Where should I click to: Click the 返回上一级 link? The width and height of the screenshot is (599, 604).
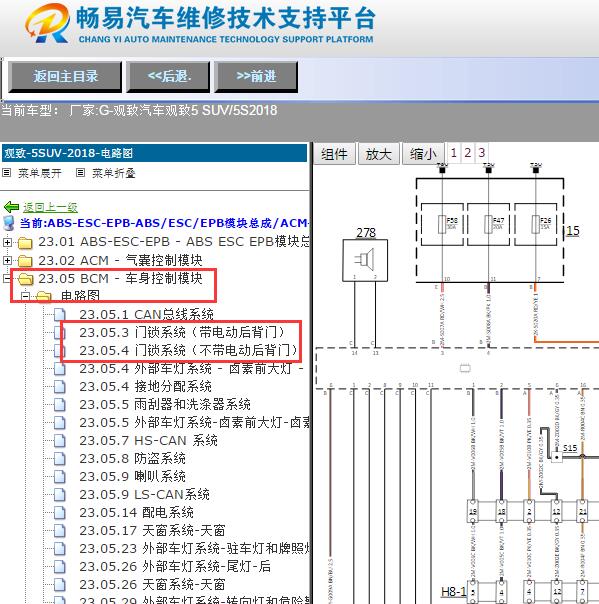[50, 207]
